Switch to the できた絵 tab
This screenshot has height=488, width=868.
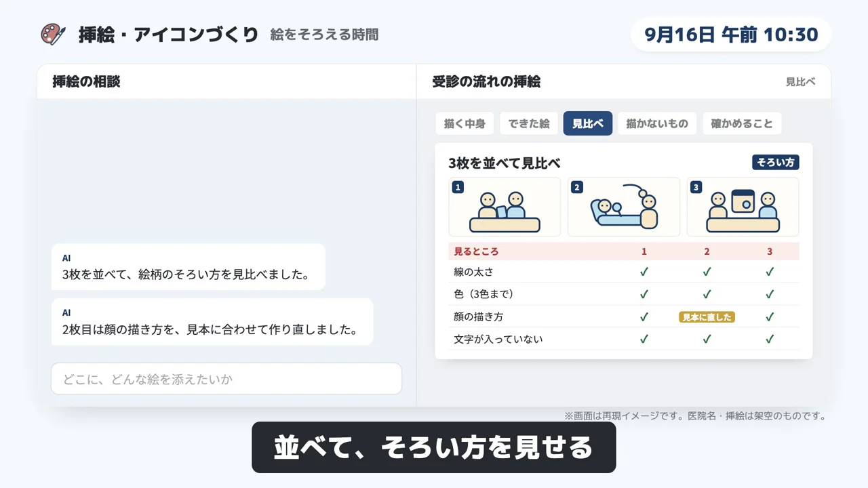pos(529,123)
